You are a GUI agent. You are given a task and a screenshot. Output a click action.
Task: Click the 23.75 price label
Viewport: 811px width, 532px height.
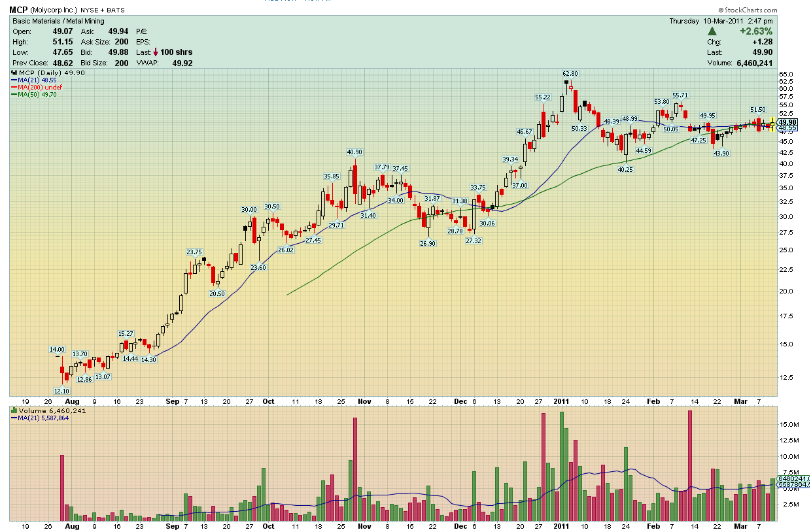click(194, 252)
